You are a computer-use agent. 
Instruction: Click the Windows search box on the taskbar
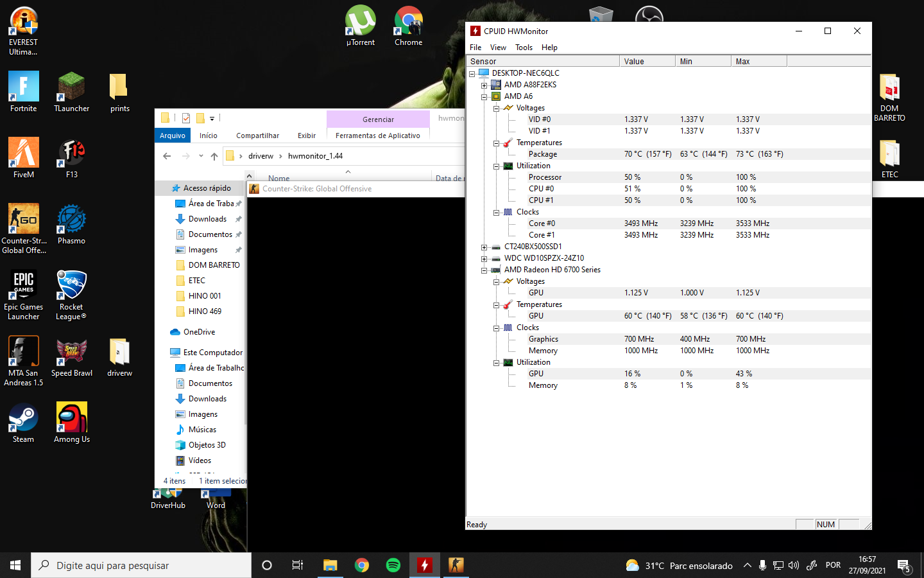coord(141,565)
